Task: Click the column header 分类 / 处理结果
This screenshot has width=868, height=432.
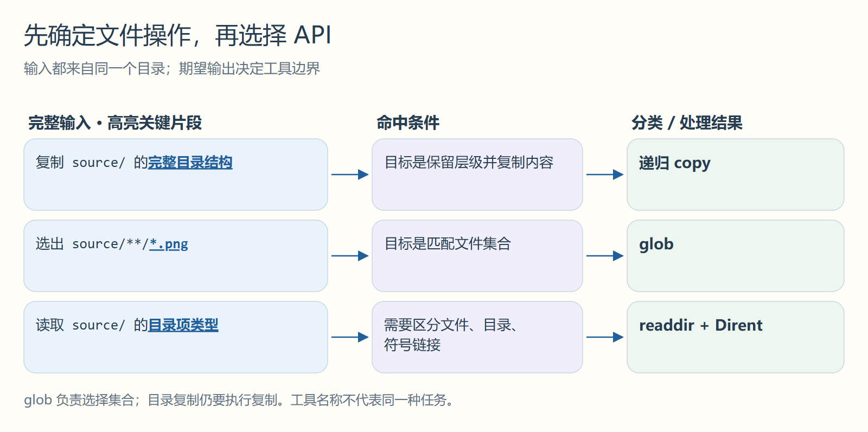Action: pos(687,123)
